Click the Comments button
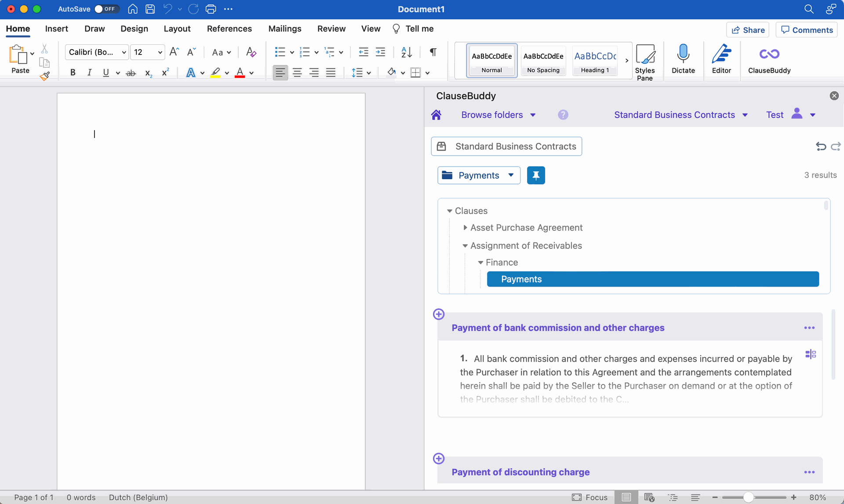This screenshot has height=504, width=844. 807,30
